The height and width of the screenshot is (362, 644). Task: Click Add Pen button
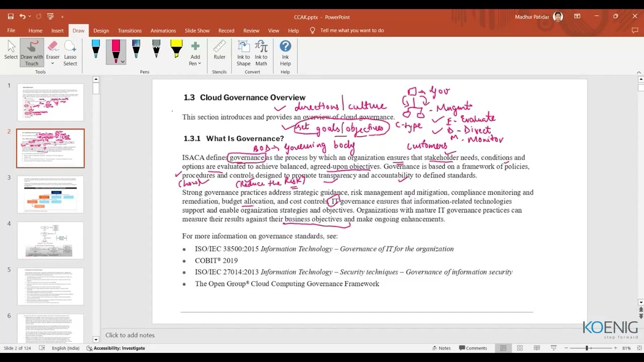tap(195, 53)
